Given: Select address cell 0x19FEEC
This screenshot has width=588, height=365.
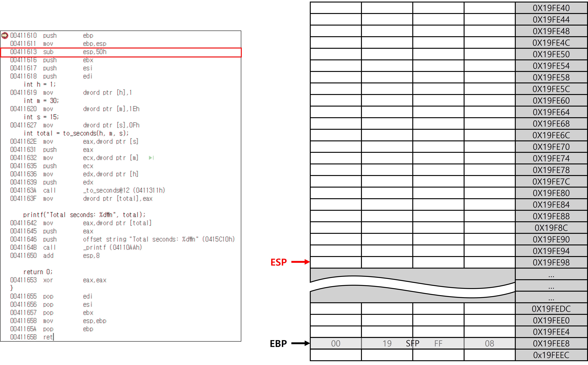Looking at the screenshot, I should [x=551, y=355].
